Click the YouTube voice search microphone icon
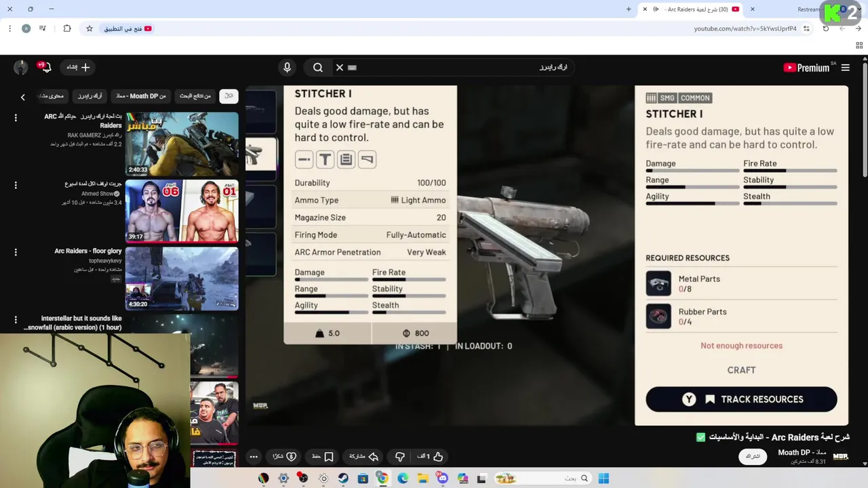The width and height of the screenshot is (868, 488). (287, 67)
